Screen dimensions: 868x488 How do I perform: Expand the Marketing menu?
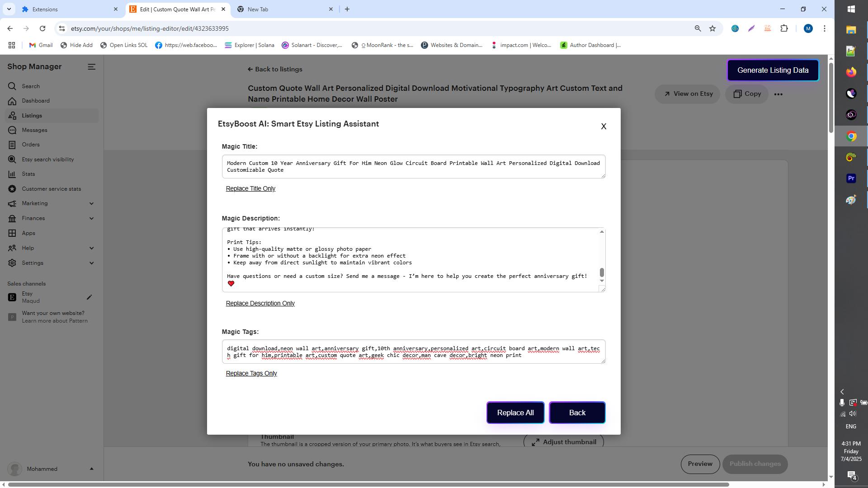click(91, 203)
